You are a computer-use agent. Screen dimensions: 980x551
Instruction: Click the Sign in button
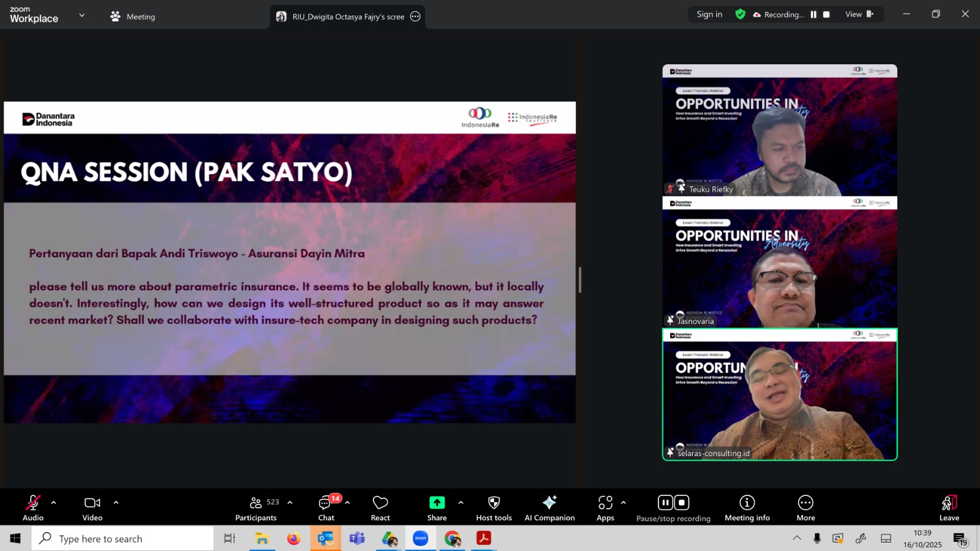coord(709,15)
